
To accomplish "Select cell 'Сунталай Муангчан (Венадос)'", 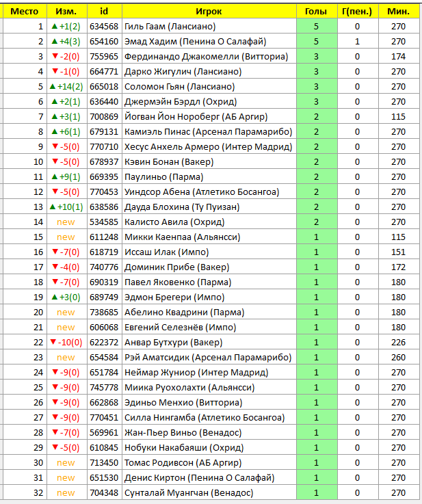I will 209,493.
